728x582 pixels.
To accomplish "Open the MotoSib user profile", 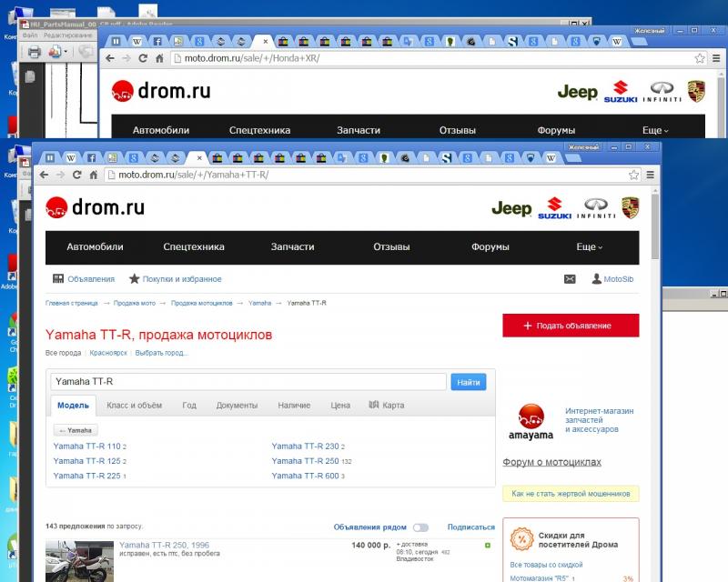I will (612, 279).
